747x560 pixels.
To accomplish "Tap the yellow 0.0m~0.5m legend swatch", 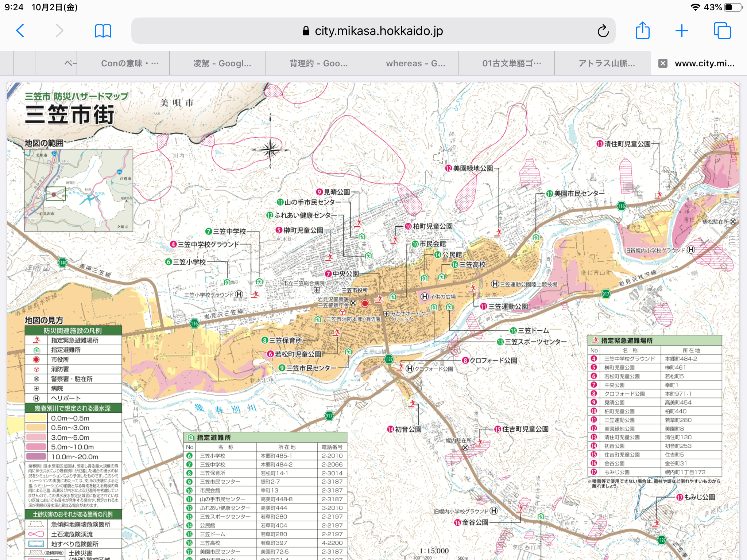I will 36,418.
